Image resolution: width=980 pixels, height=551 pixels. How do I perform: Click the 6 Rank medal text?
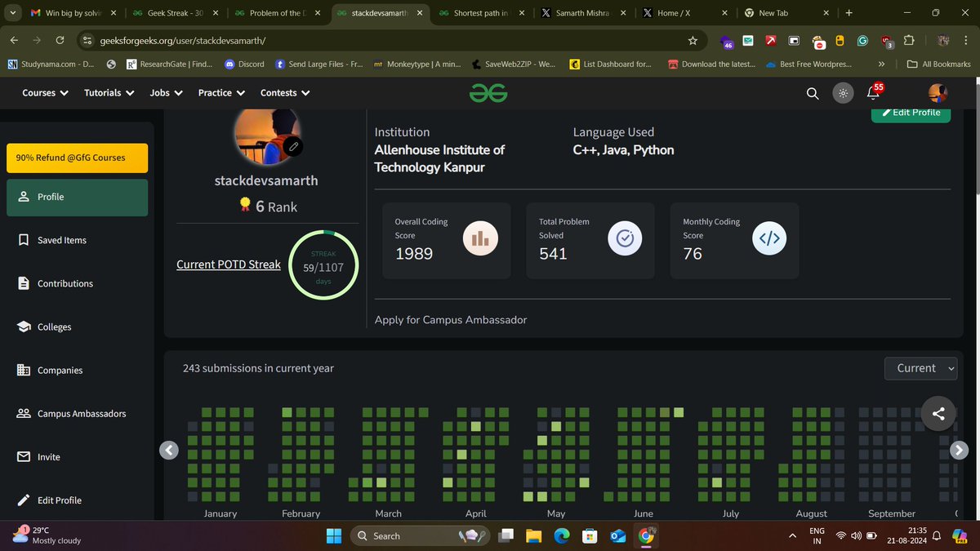coord(268,207)
